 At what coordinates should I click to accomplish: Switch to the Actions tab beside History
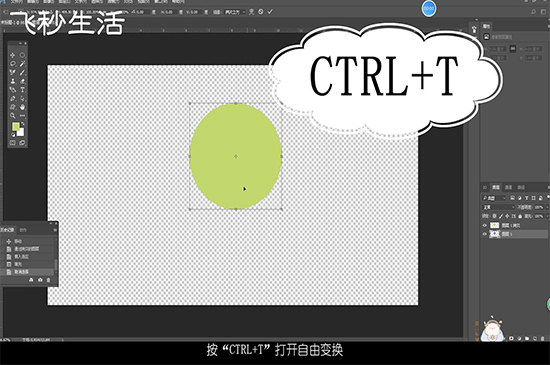(23, 230)
